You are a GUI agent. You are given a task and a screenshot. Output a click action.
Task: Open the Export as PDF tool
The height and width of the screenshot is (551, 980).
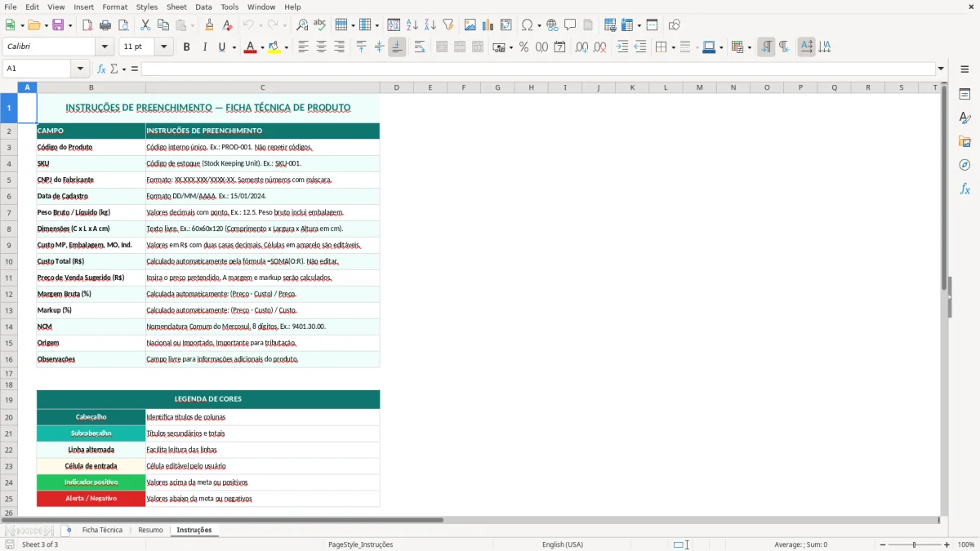(87, 25)
